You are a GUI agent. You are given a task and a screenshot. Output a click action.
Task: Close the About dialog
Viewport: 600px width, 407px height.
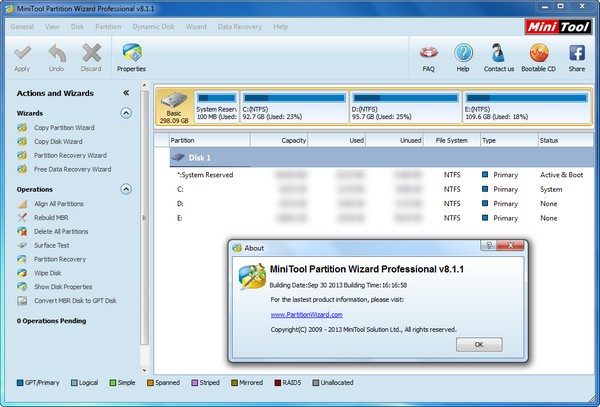point(510,246)
